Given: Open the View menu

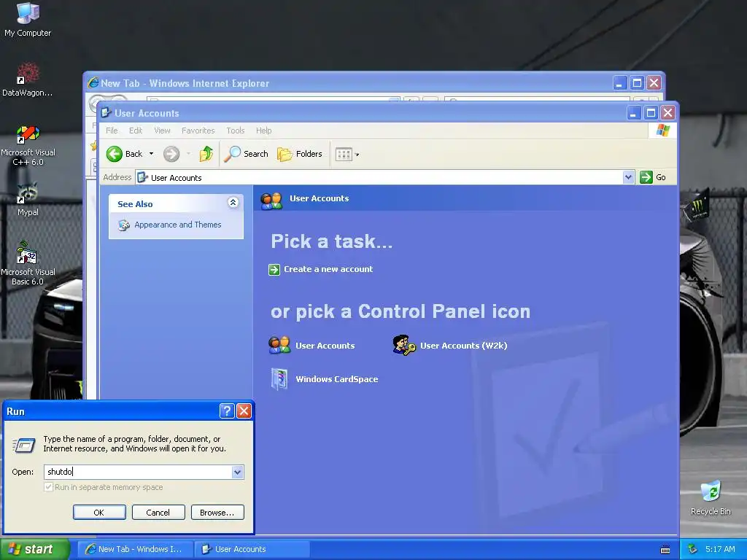Looking at the screenshot, I should (162, 131).
